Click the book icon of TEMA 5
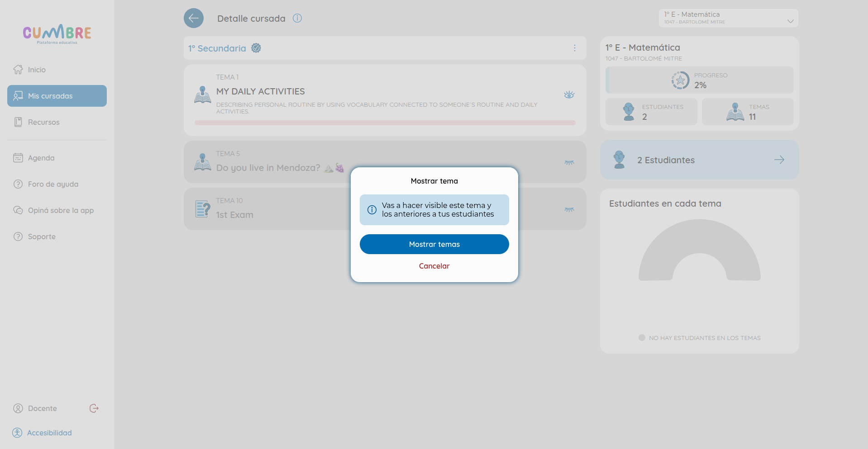This screenshot has width=868, height=449. [x=202, y=162]
